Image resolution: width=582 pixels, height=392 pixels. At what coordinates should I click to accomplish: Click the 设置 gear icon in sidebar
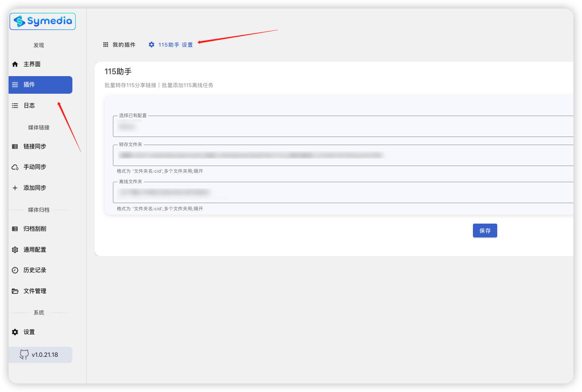pyautogui.click(x=15, y=332)
